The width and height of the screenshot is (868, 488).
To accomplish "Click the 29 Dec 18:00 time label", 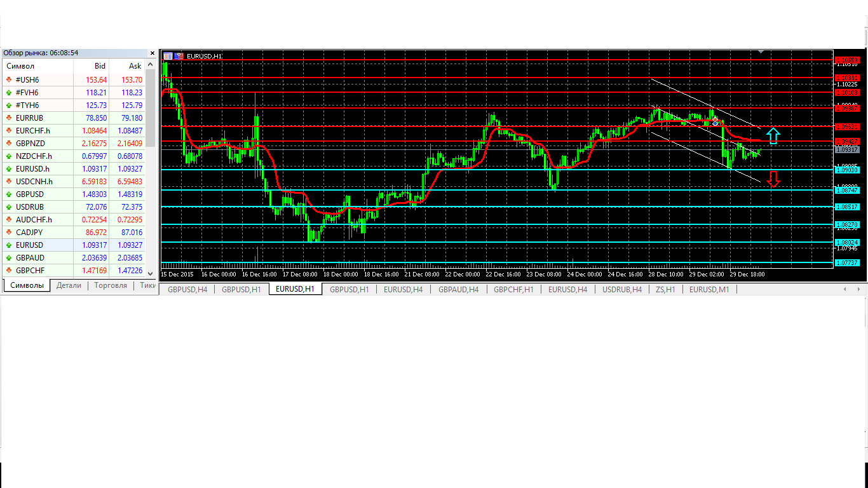I will pyautogui.click(x=748, y=274).
